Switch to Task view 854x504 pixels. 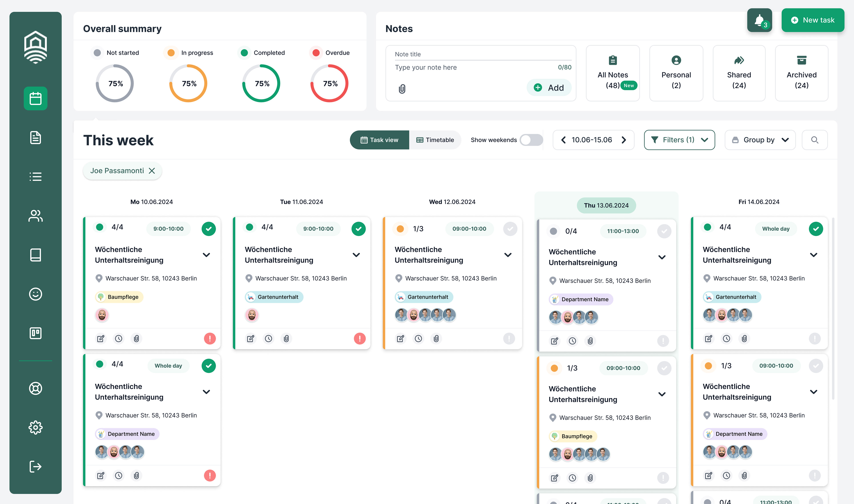[379, 140]
